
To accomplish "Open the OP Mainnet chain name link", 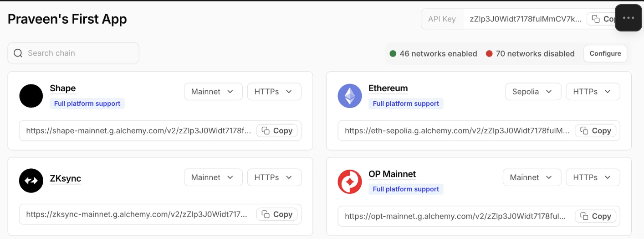I will click(392, 174).
